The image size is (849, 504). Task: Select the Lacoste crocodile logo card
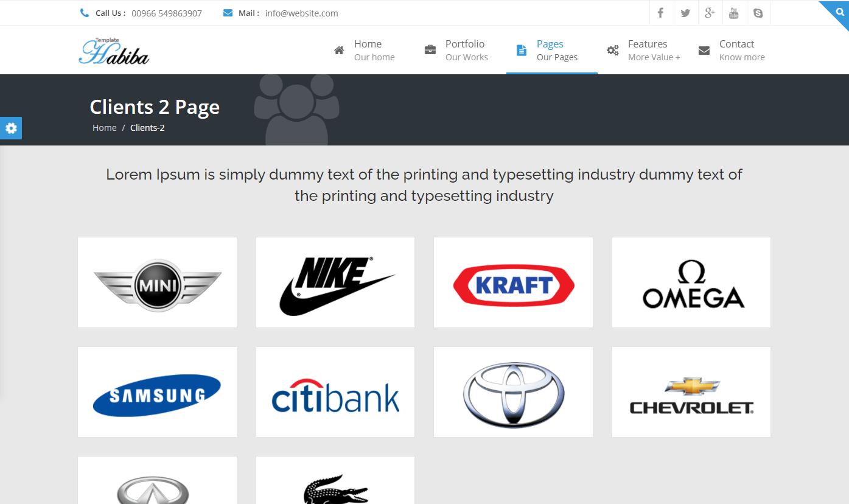(335, 480)
